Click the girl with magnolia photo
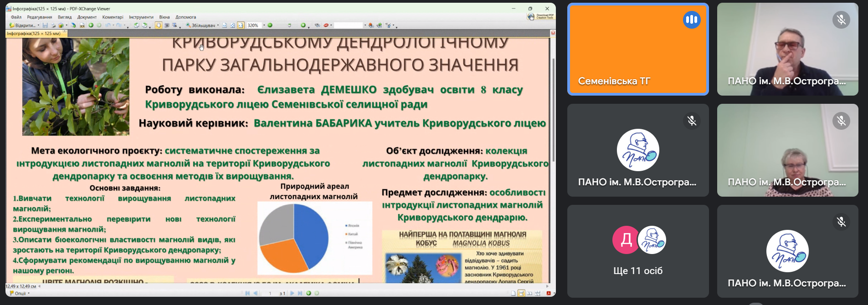This screenshot has height=305, width=868. (76, 86)
